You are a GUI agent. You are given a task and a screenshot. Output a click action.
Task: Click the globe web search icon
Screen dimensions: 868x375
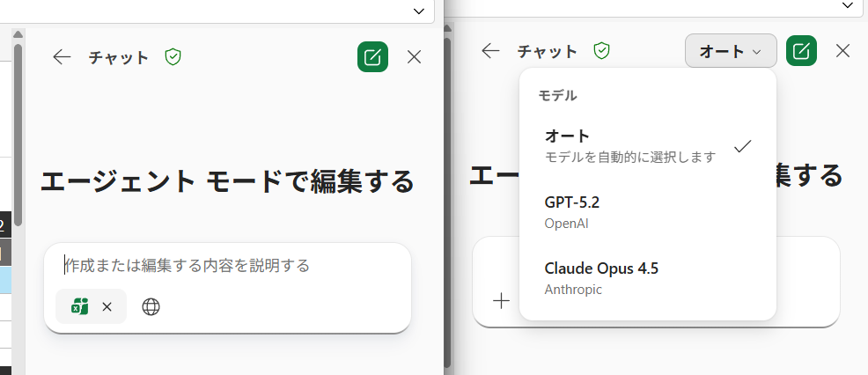tap(151, 306)
